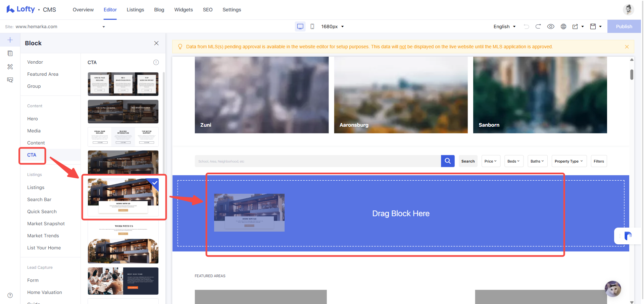Select the Search Bar category

[x=39, y=199]
